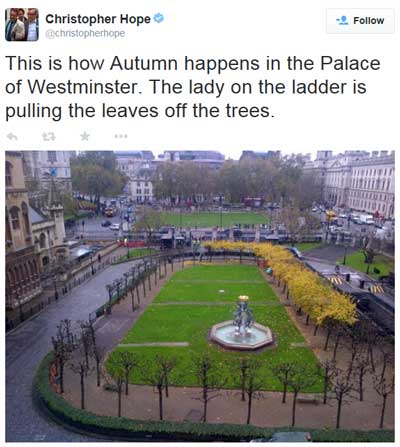Reply to the tweet using the arrow icon
This screenshot has width=400, height=447.
pos(12,136)
